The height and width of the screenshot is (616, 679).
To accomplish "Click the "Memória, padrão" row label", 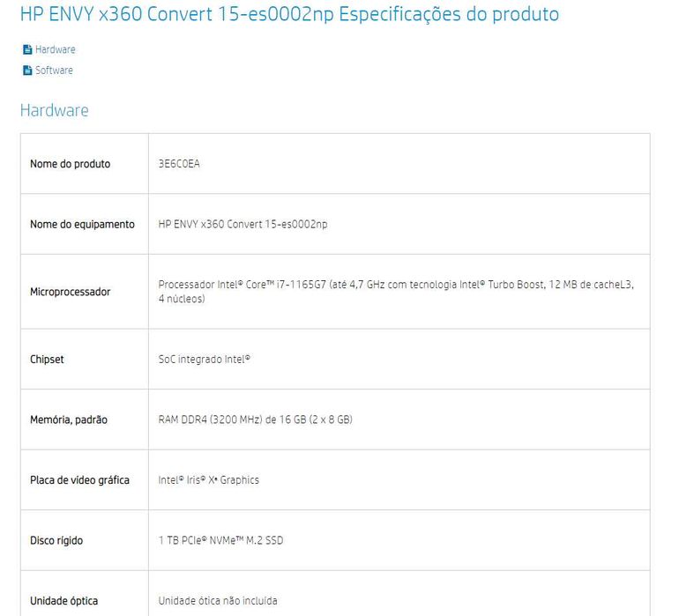I will (x=69, y=420).
